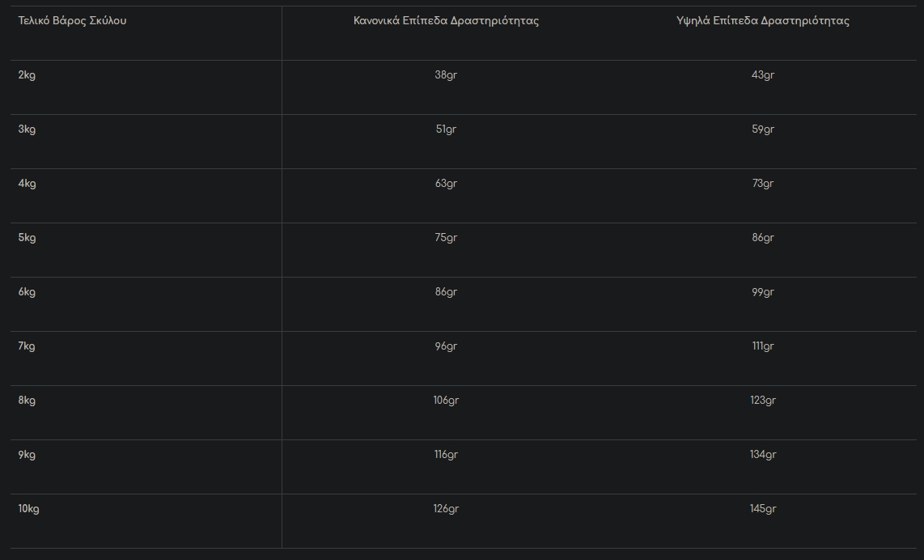Select the 7kg weight label
Image resolution: width=924 pixels, height=560 pixels.
(x=28, y=346)
